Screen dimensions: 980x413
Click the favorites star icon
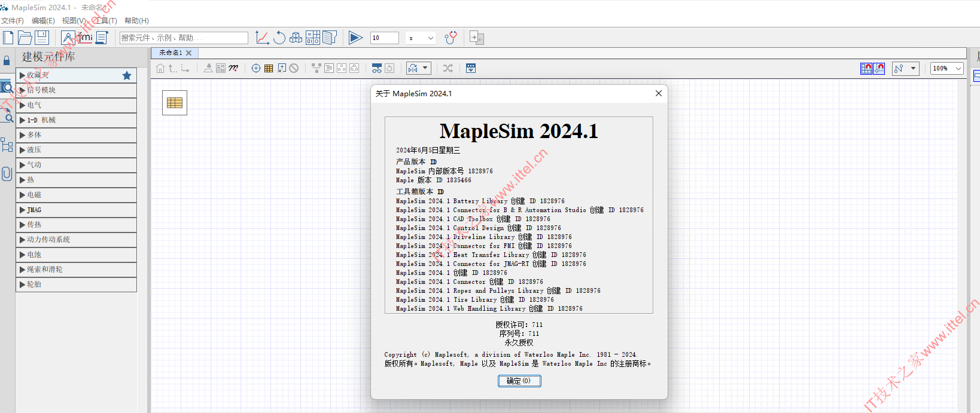(127, 75)
